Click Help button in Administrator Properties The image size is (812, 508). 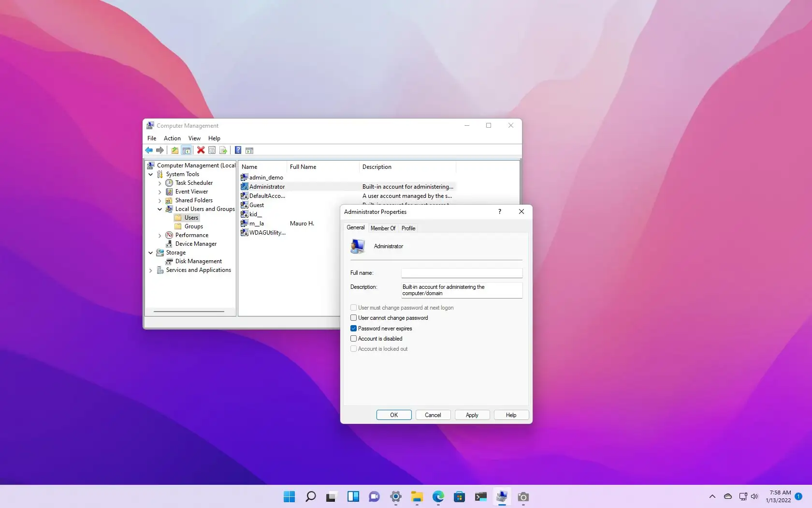[511, 415]
